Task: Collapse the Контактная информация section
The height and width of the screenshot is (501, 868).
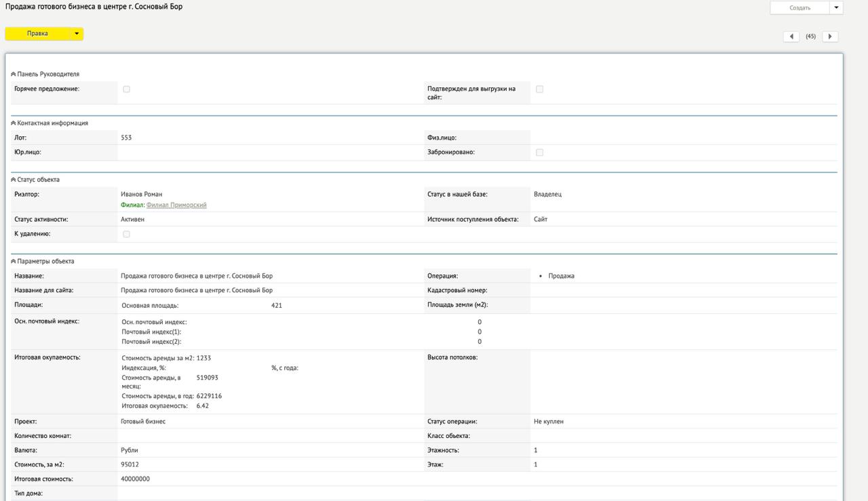Action: tap(14, 123)
